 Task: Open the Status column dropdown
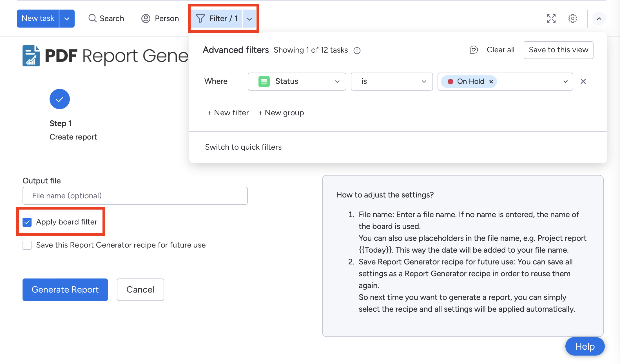click(x=297, y=82)
